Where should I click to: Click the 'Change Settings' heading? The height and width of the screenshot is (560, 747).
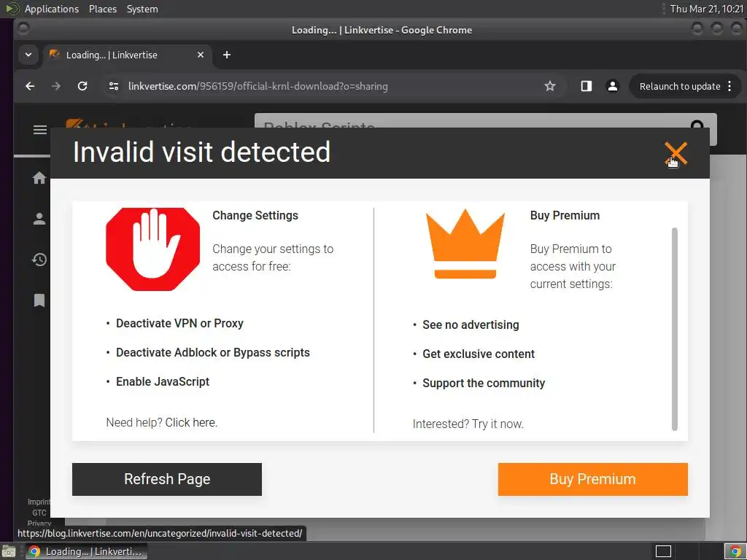pos(255,215)
